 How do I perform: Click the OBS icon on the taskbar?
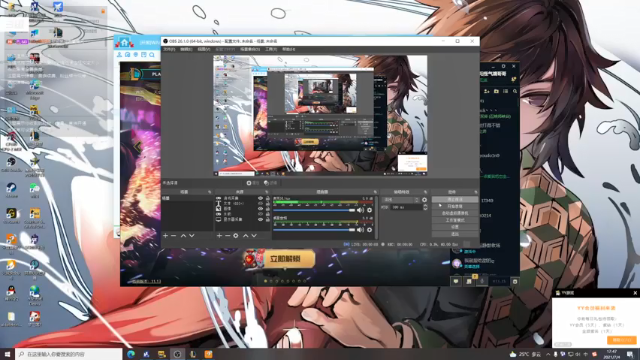[177, 354]
